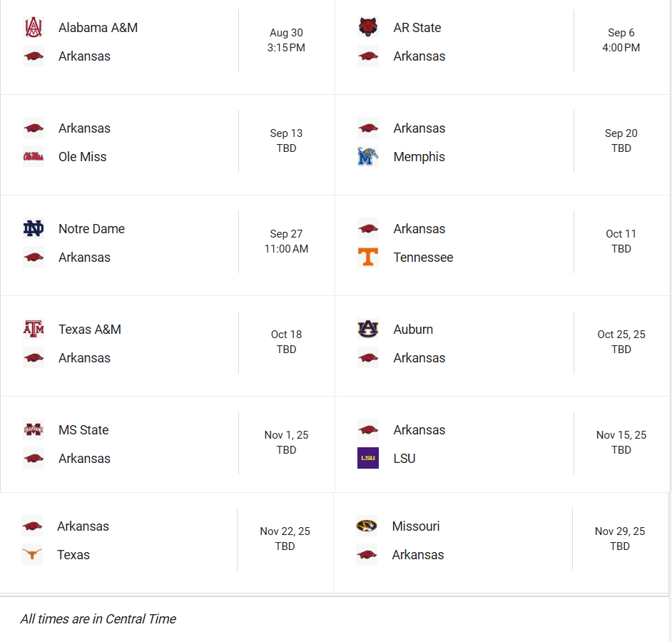The width and height of the screenshot is (672, 642).
Task: Click the Ole Miss team logo
Action: click(34, 157)
